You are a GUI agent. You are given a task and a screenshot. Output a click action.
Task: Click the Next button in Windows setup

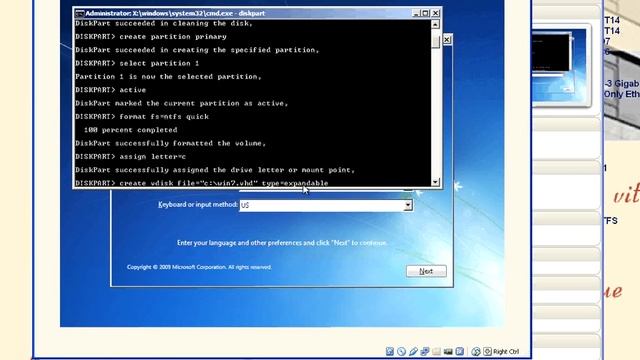pos(426,271)
